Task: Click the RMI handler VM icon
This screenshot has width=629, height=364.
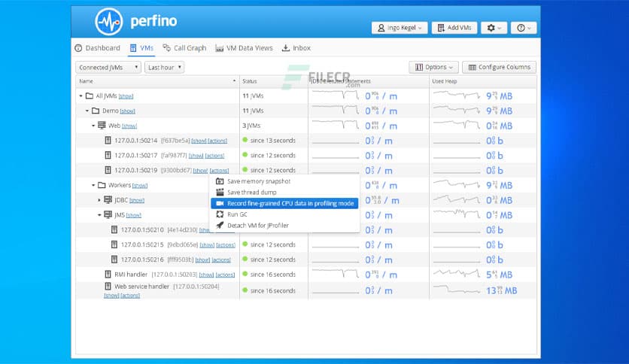Action: 108,275
